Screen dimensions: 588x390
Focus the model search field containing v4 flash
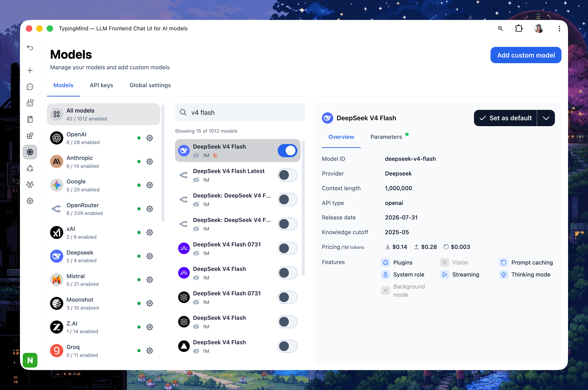tap(240, 112)
